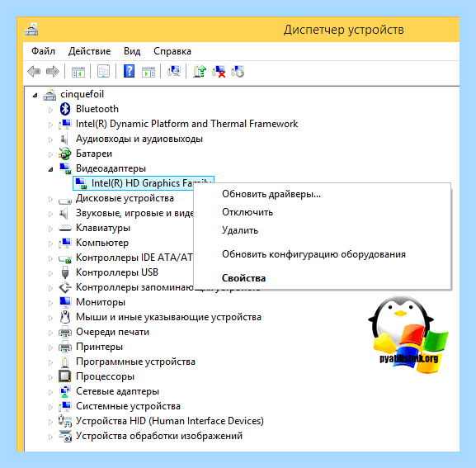Screen dimensions: 476x468
Task: Collapse the cinquefoil root node
Action: [x=35, y=96]
